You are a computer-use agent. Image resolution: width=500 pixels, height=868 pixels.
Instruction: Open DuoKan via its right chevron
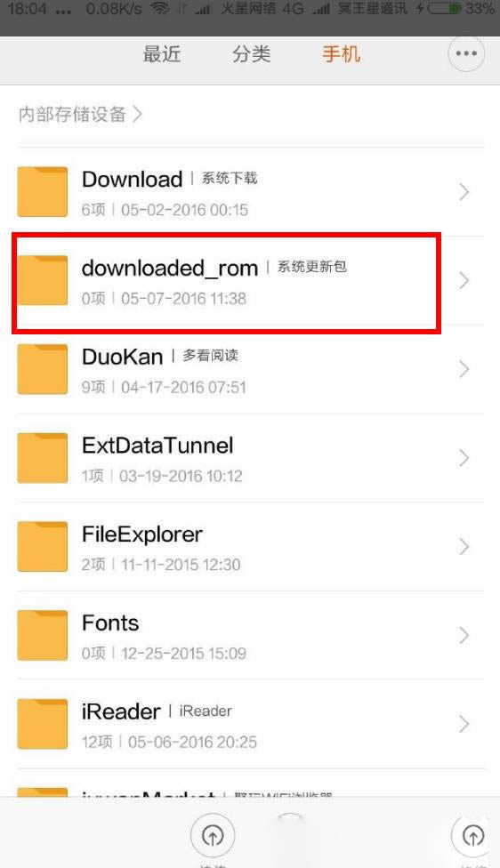(464, 369)
